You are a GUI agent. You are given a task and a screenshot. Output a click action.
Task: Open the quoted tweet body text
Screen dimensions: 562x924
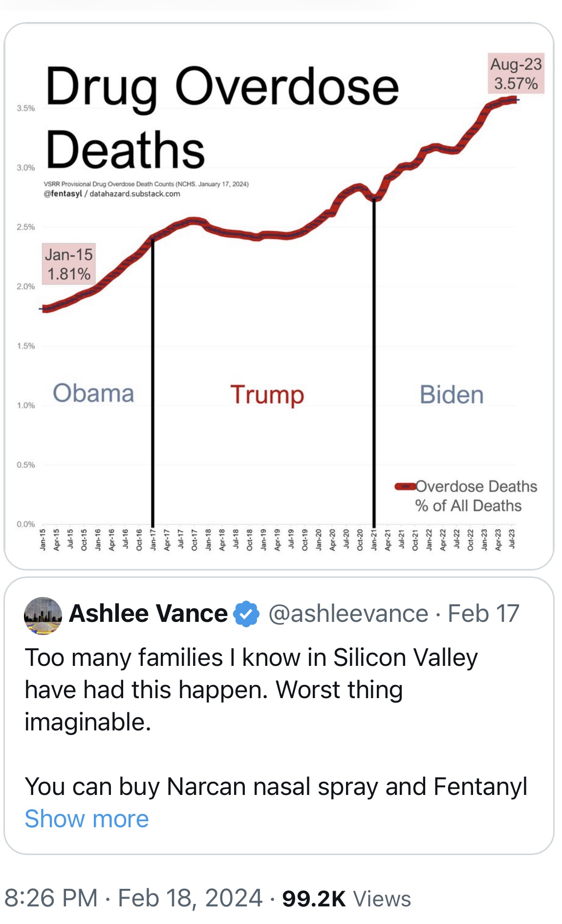[276, 722]
